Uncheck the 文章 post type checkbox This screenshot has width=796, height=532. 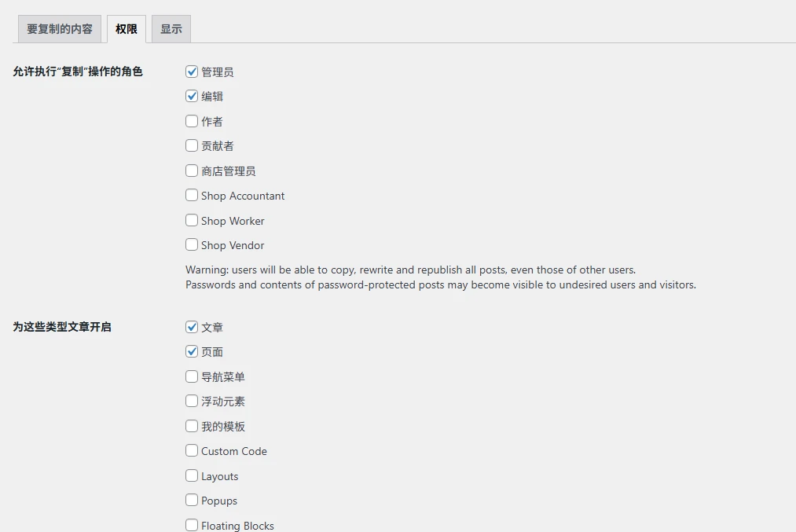coord(192,327)
